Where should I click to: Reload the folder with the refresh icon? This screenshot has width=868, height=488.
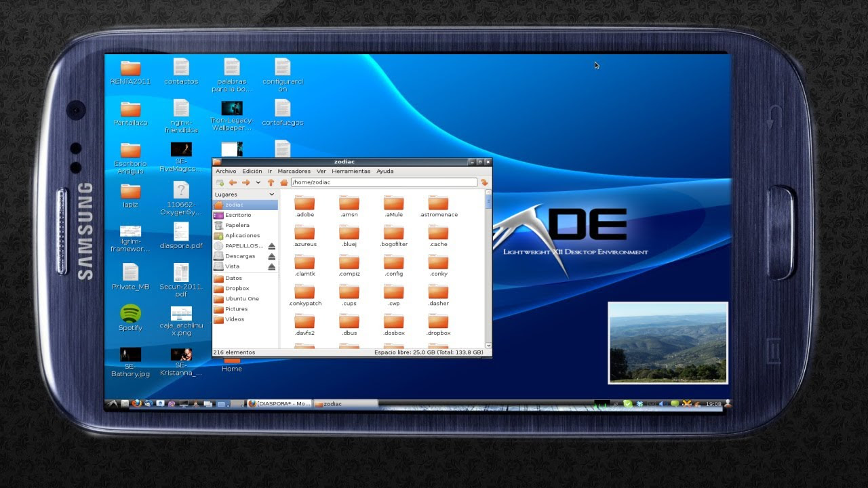coord(485,182)
